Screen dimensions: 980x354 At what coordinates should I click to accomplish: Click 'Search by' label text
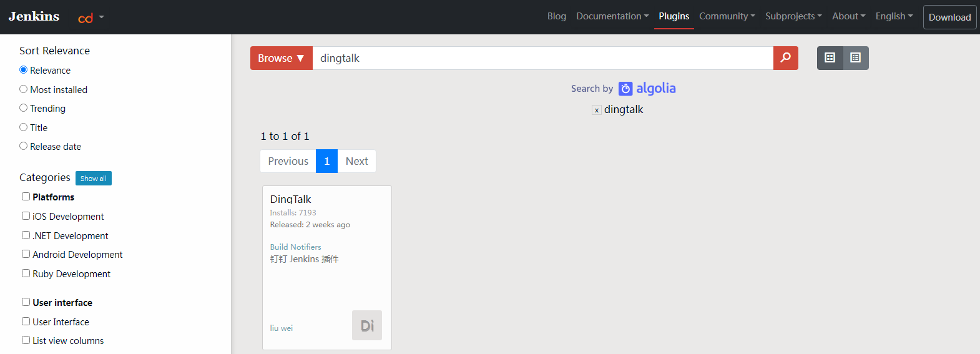[592, 89]
